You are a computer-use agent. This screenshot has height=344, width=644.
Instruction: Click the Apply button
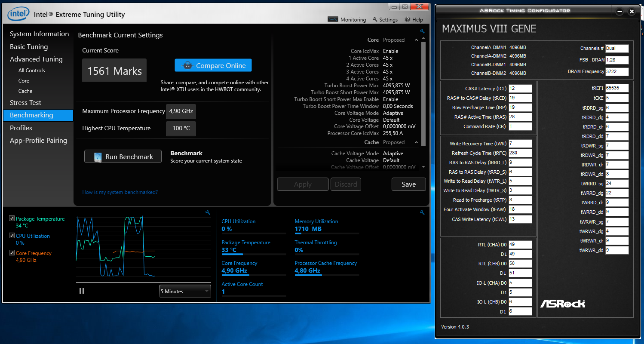(303, 184)
